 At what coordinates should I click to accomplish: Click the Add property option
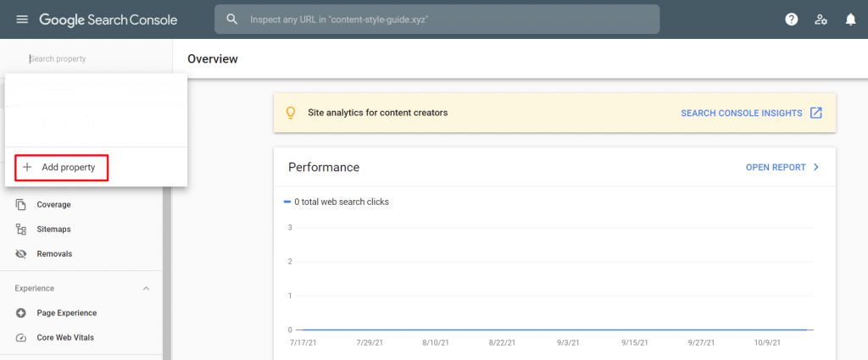61,168
